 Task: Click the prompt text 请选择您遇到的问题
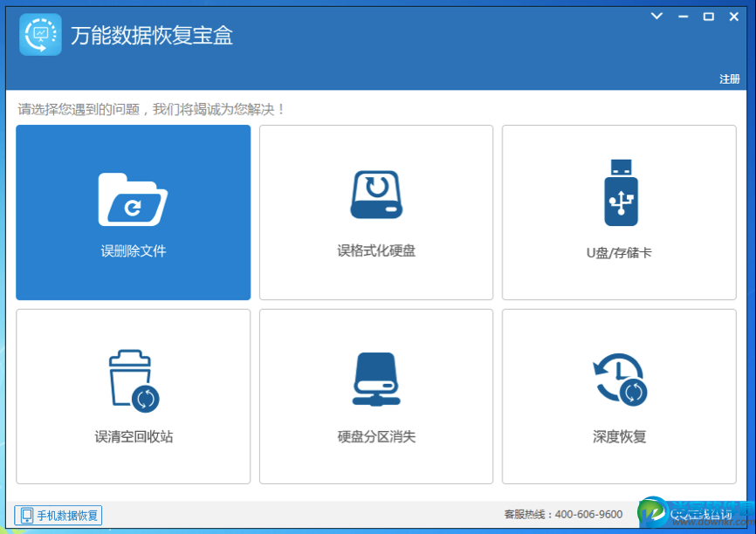point(79,109)
